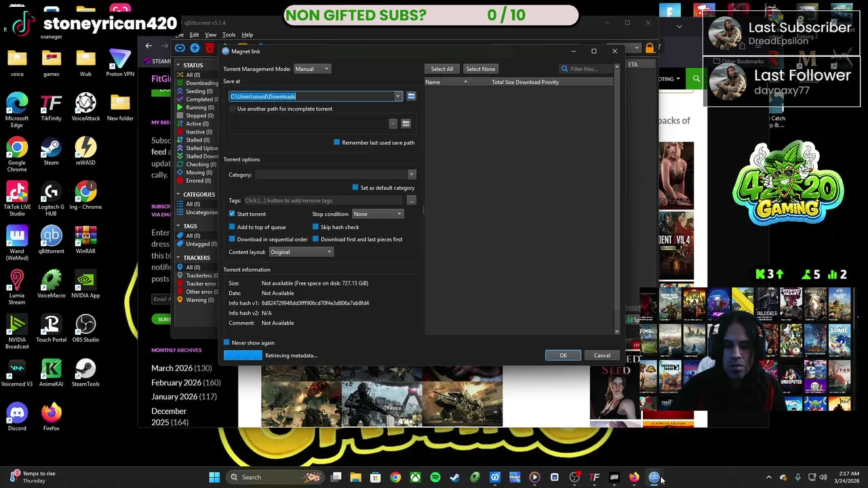
Task: Click the Select All button
Action: (x=441, y=69)
